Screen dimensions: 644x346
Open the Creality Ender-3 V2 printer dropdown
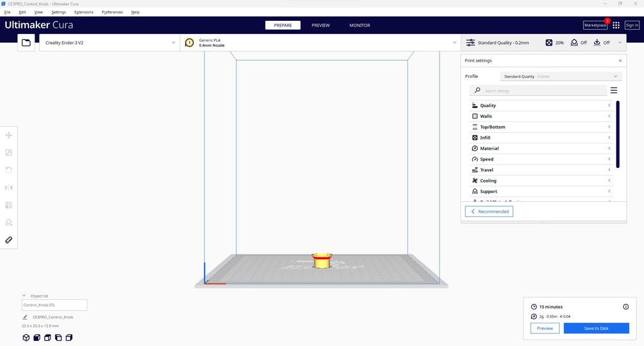point(109,43)
